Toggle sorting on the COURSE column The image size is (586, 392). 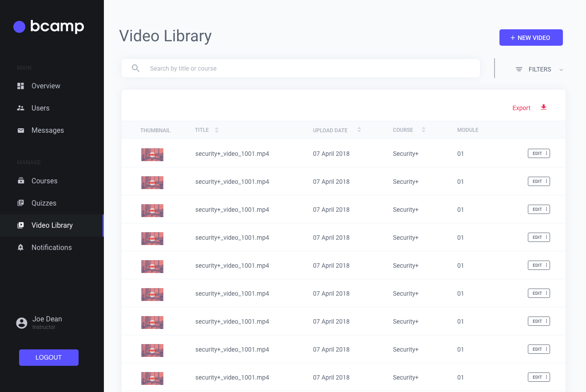423,129
